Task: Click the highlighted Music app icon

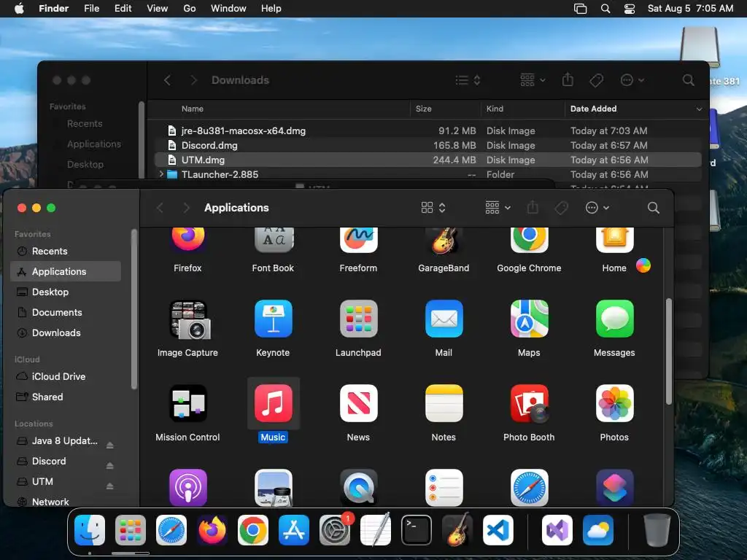Action: coord(274,403)
